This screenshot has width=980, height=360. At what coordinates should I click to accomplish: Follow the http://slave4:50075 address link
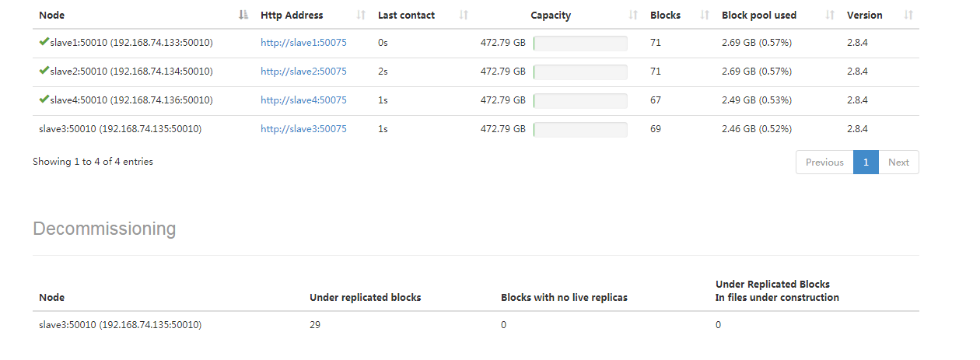coord(303,100)
